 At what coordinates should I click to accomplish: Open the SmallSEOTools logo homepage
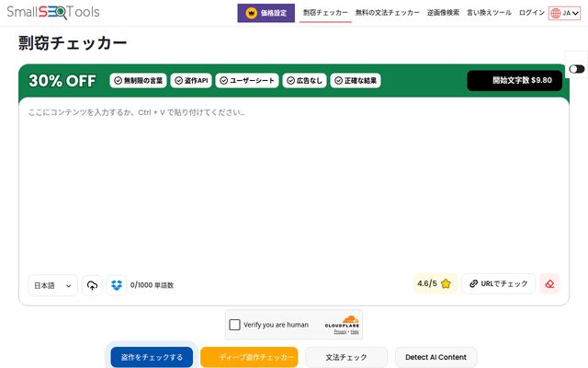[53, 12]
